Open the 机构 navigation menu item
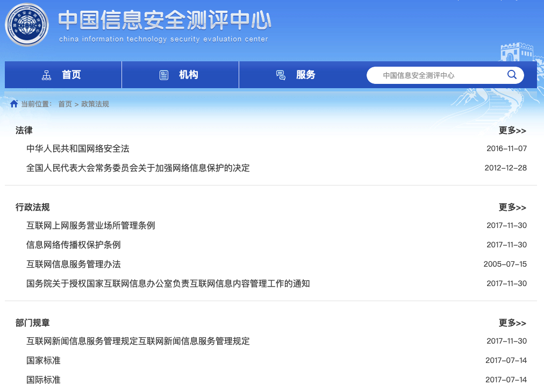This screenshot has width=544, height=392. (x=188, y=75)
